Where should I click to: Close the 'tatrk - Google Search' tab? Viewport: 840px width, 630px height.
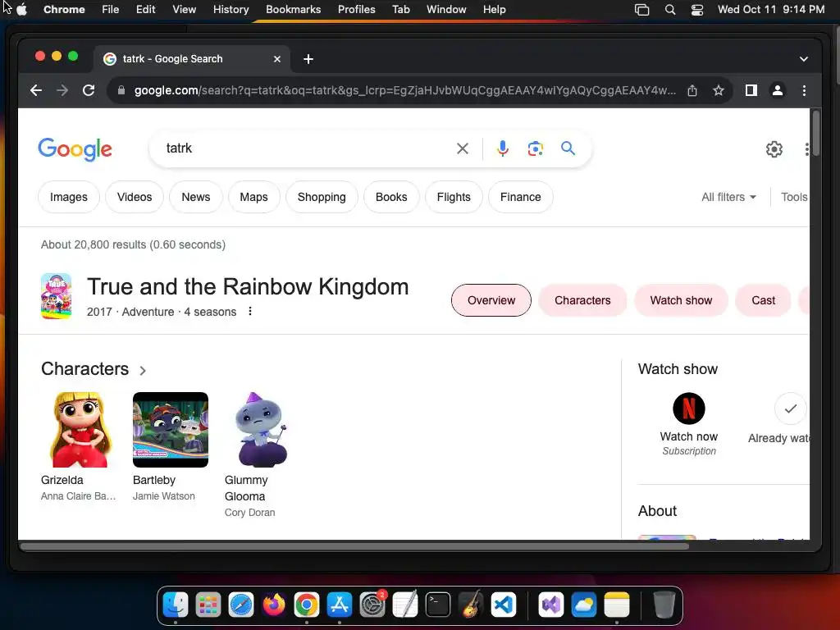[x=277, y=59]
